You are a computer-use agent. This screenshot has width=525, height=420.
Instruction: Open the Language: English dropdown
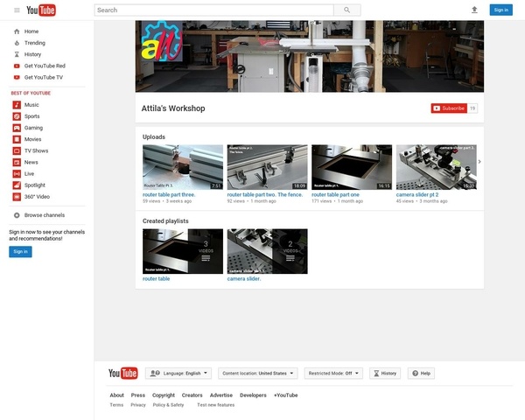pos(178,373)
